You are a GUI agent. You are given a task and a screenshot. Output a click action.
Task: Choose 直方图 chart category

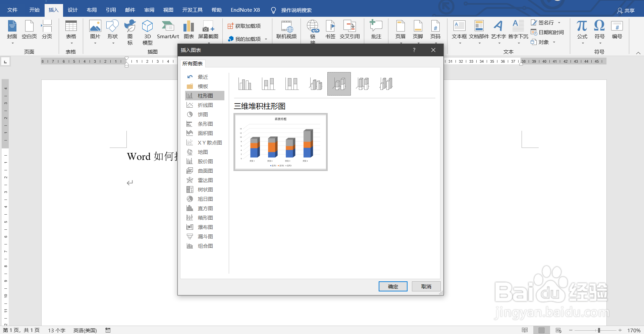point(205,208)
